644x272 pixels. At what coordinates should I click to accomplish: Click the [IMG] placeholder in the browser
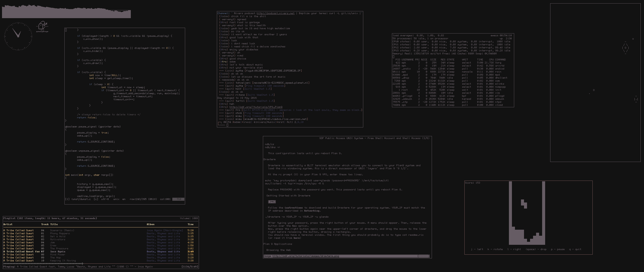click(x=272, y=202)
